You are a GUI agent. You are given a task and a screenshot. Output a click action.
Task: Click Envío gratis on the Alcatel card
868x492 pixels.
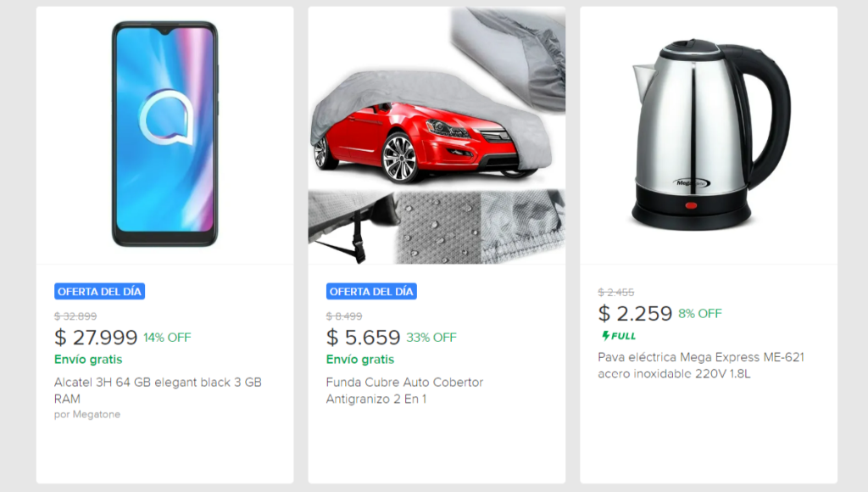[88, 360]
